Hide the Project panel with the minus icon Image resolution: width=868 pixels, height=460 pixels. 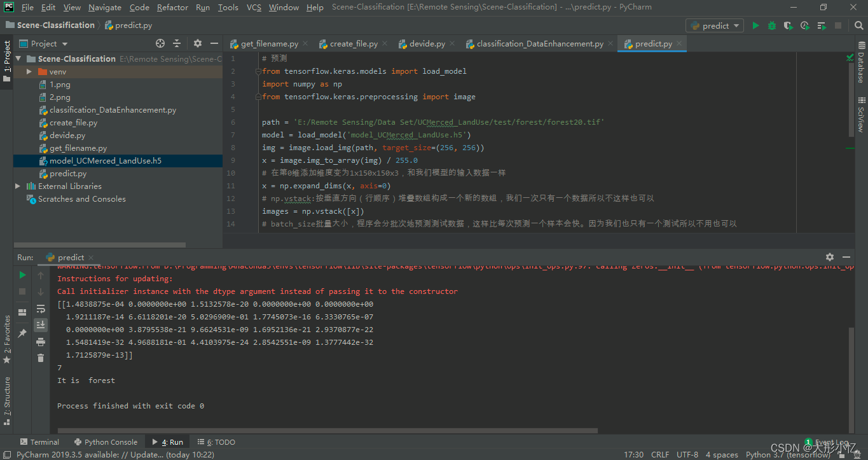[x=214, y=43]
